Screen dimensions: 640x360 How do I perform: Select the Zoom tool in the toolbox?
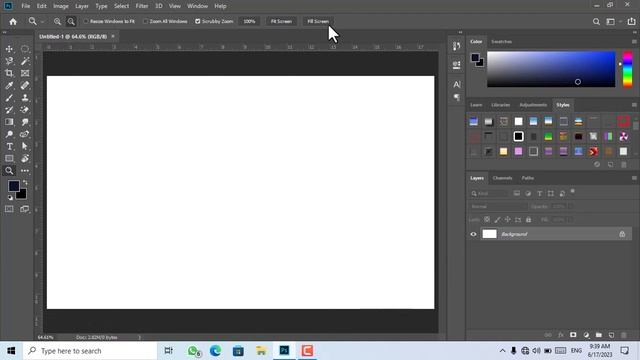9,171
